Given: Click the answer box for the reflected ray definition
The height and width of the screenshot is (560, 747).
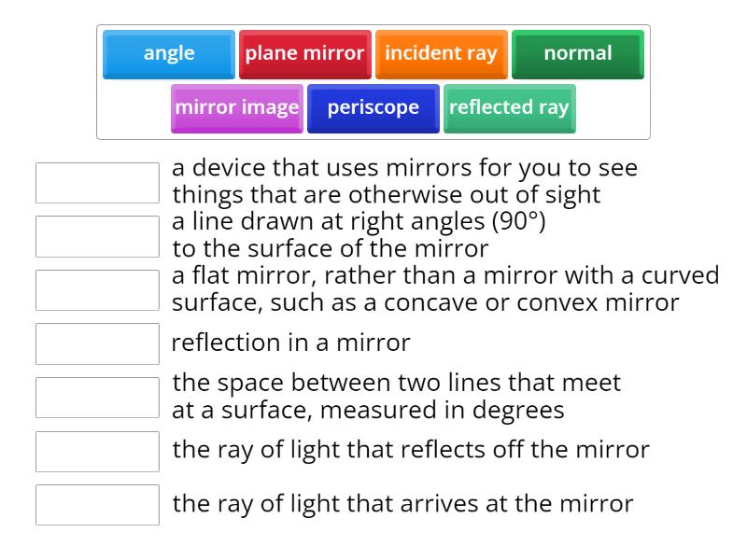Looking at the screenshot, I should 97,451.
